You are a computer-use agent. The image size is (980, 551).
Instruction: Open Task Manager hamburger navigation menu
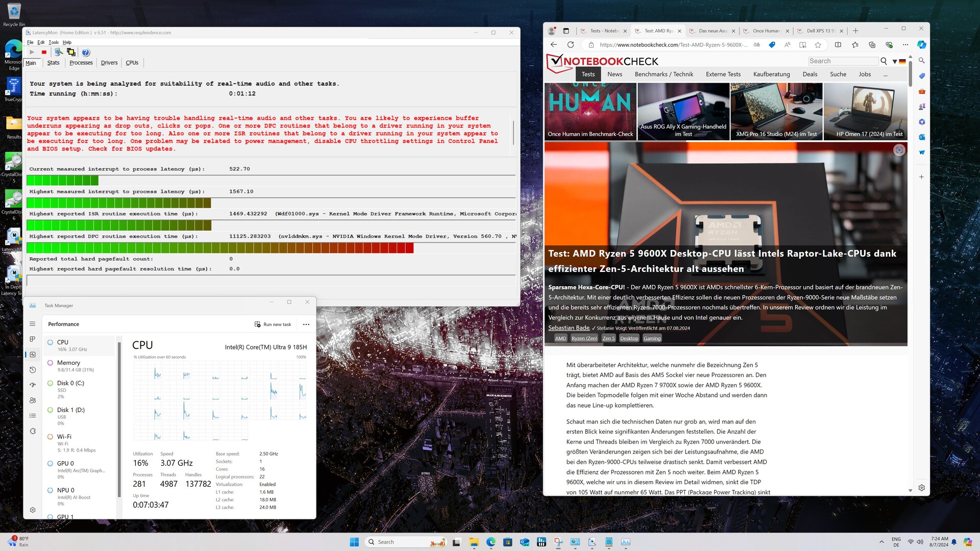click(32, 324)
